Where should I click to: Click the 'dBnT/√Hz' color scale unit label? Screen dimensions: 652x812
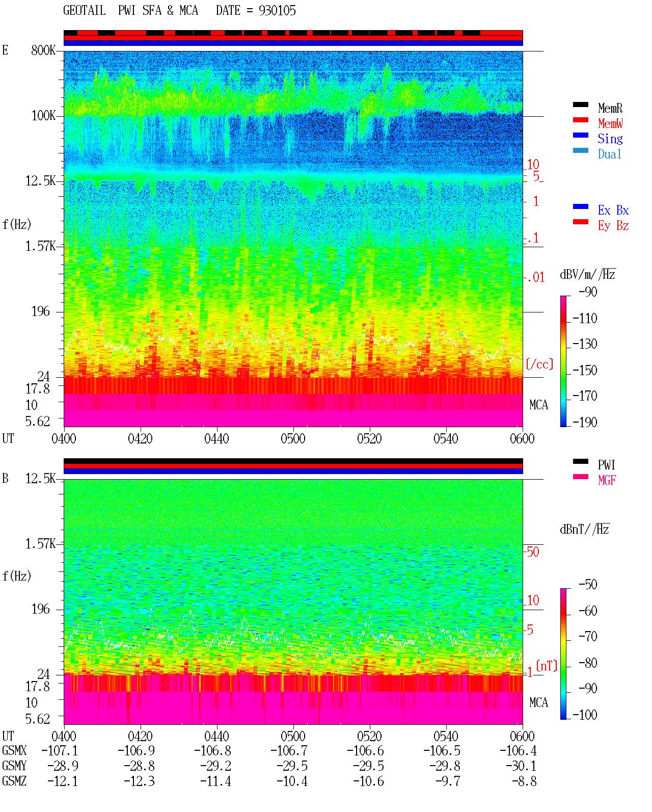click(585, 529)
